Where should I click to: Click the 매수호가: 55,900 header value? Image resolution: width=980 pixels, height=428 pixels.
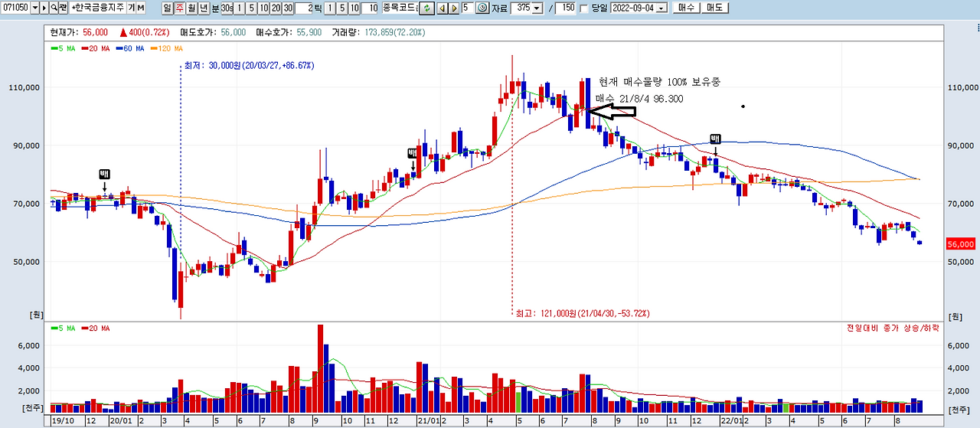[x=289, y=32]
